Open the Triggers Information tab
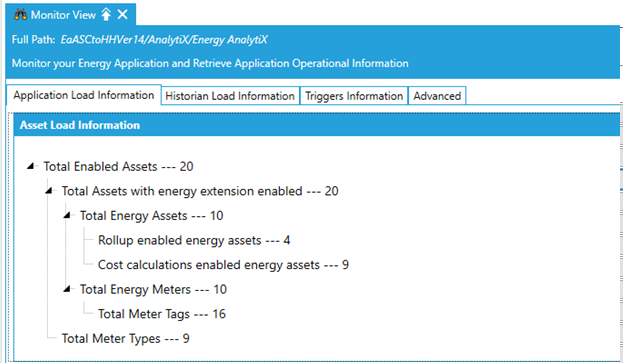This screenshot has width=623, height=363. [x=354, y=96]
